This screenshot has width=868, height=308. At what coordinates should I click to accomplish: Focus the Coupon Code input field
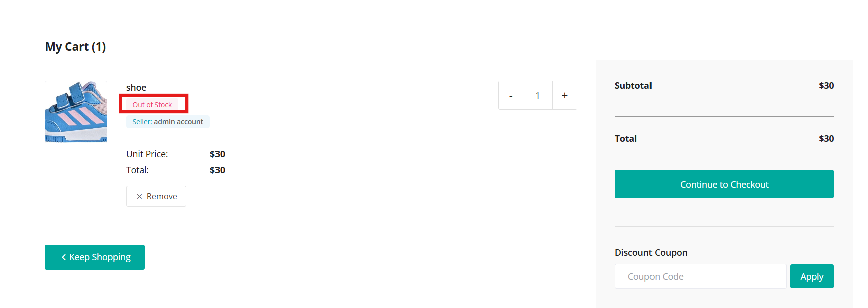point(701,276)
